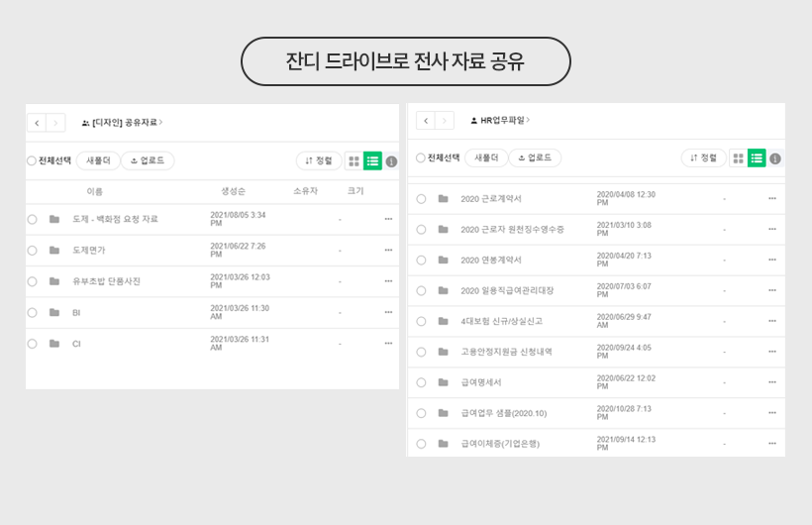Open more options for 급여명세서 folder
812x525 pixels.
pyautogui.click(x=772, y=382)
